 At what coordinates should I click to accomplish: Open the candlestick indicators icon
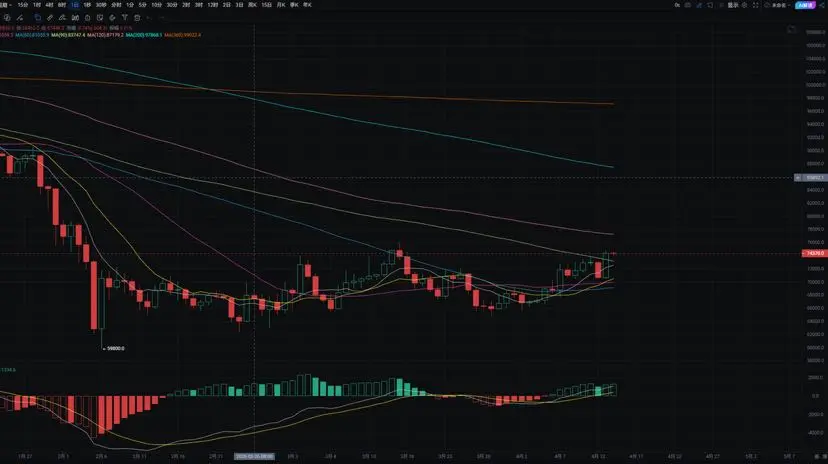pyautogui.click(x=75, y=17)
